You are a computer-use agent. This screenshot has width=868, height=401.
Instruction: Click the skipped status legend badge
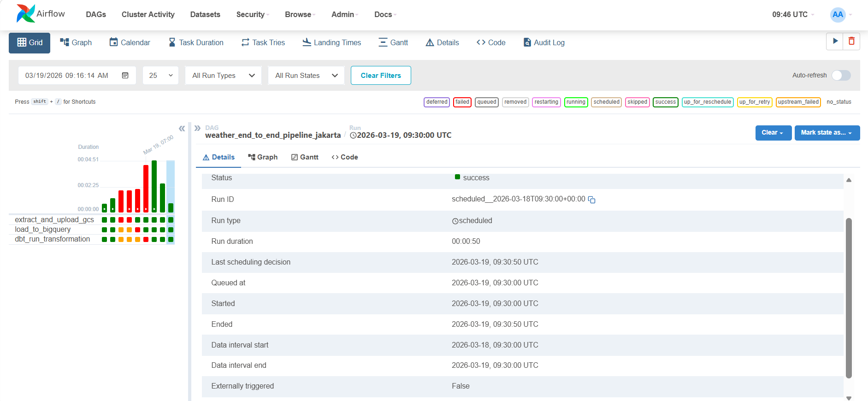637,102
